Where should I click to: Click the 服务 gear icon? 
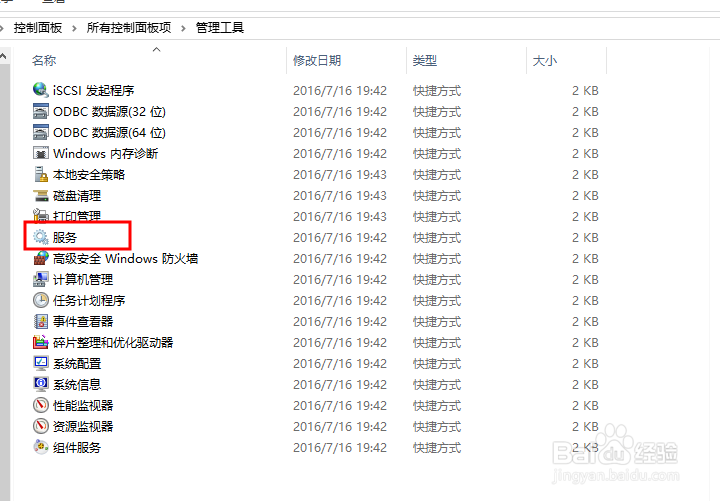click(x=41, y=237)
